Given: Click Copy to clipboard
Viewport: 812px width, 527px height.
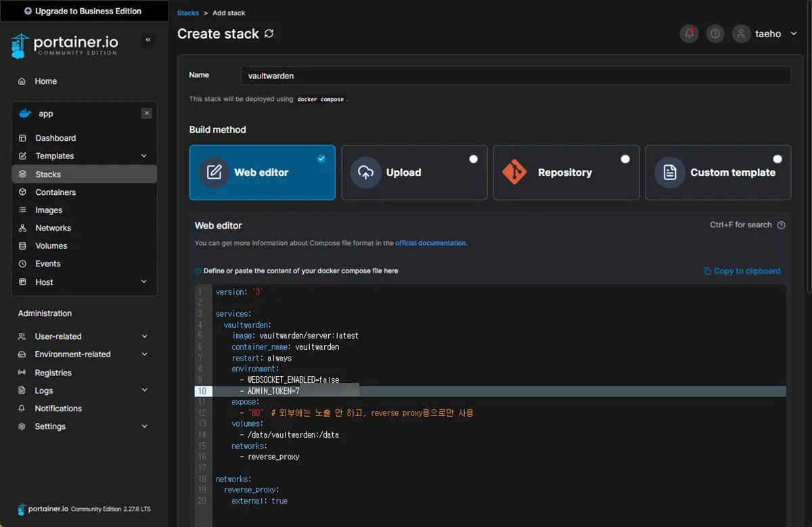Looking at the screenshot, I should tap(742, 271).
